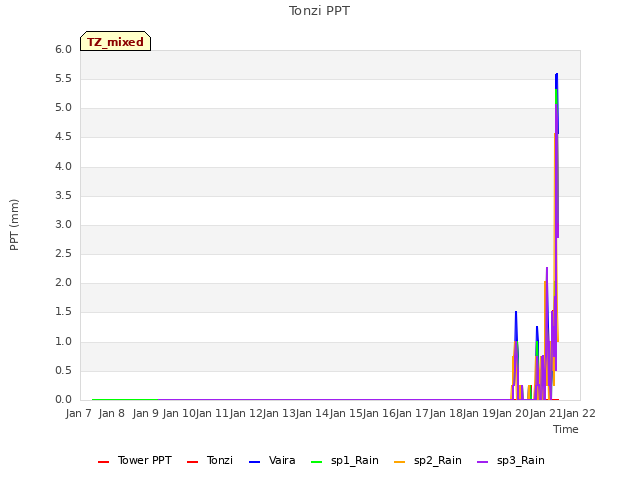
Task: Click the Tonzi PPT chart title
Action: click(319, 11)
